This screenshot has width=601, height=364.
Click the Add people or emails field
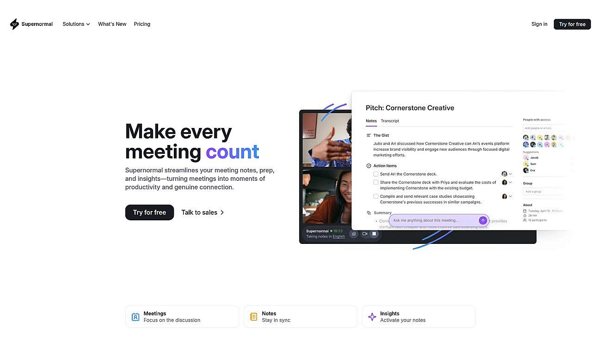click(544, 128)
